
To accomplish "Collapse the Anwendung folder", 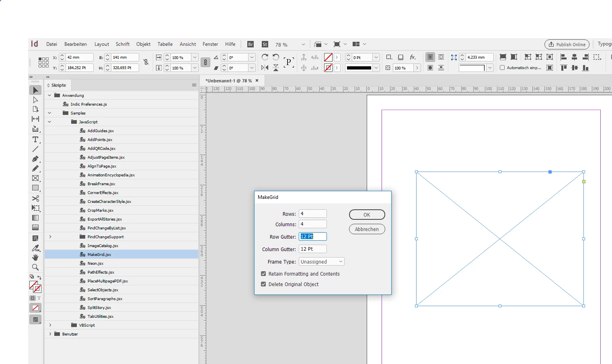I will click(49, 95).
